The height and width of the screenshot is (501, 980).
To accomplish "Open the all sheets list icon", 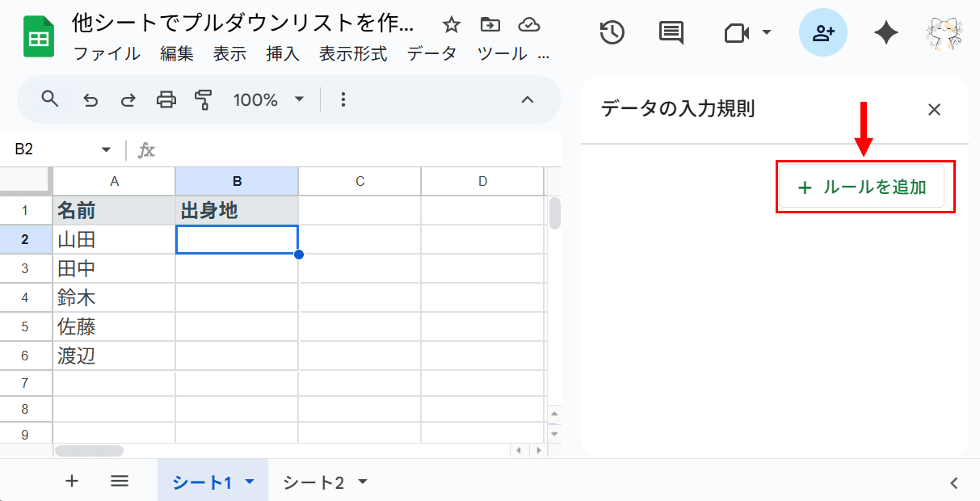I will click(120, 480).
